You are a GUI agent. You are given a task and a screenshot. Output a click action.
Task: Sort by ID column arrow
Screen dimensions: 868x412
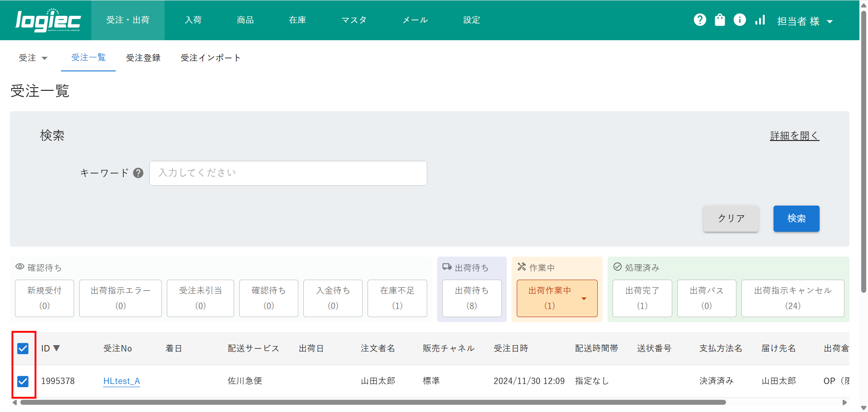point(57,348)
